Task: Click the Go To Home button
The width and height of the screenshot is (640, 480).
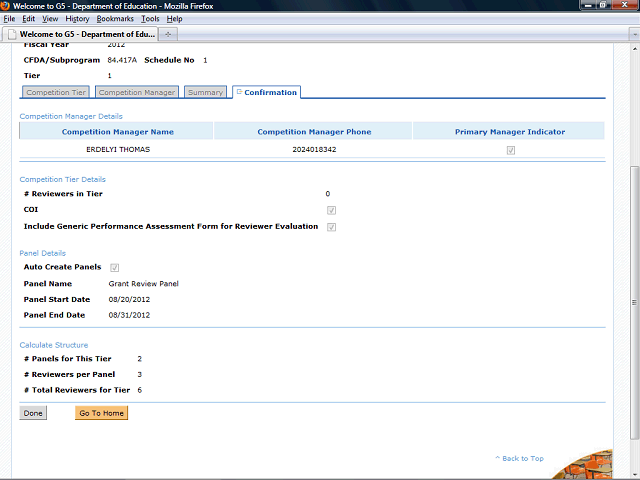Action: point(101,413)
